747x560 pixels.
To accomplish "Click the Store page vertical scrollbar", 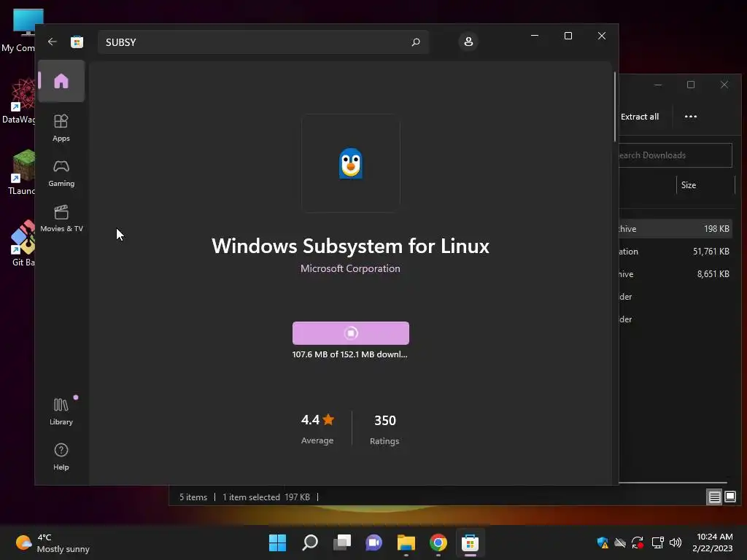I will 614,106.
